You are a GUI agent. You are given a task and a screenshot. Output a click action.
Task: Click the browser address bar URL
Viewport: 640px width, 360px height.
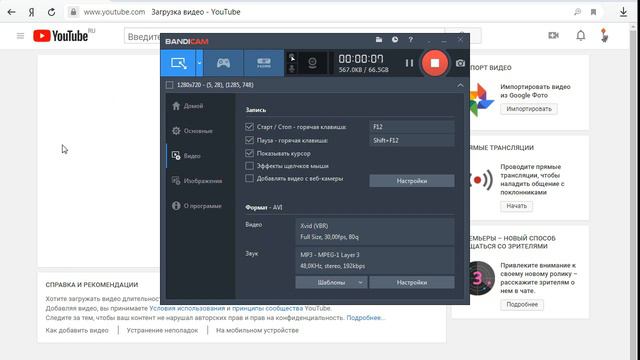click(114, 12)
